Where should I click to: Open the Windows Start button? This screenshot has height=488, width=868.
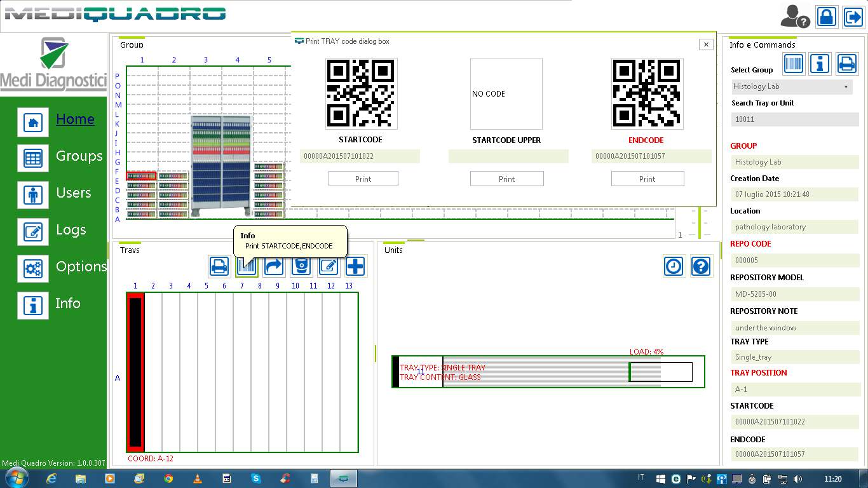(16, 478)
